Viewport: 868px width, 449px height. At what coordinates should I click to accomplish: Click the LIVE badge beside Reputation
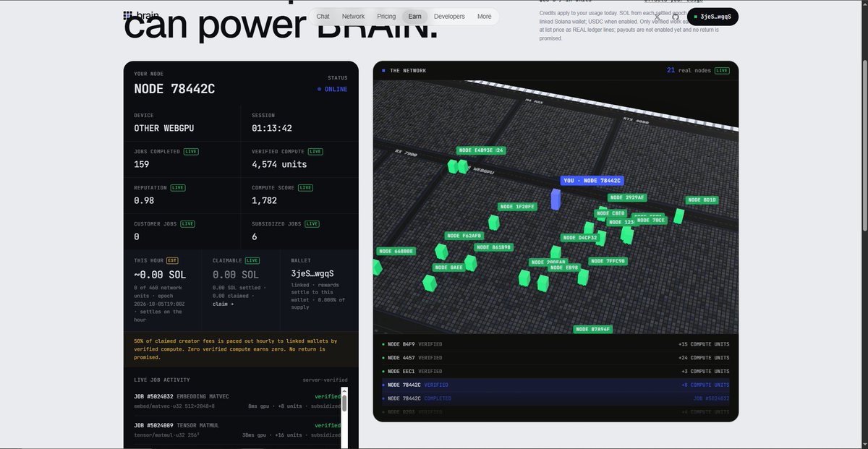point(178,187)
